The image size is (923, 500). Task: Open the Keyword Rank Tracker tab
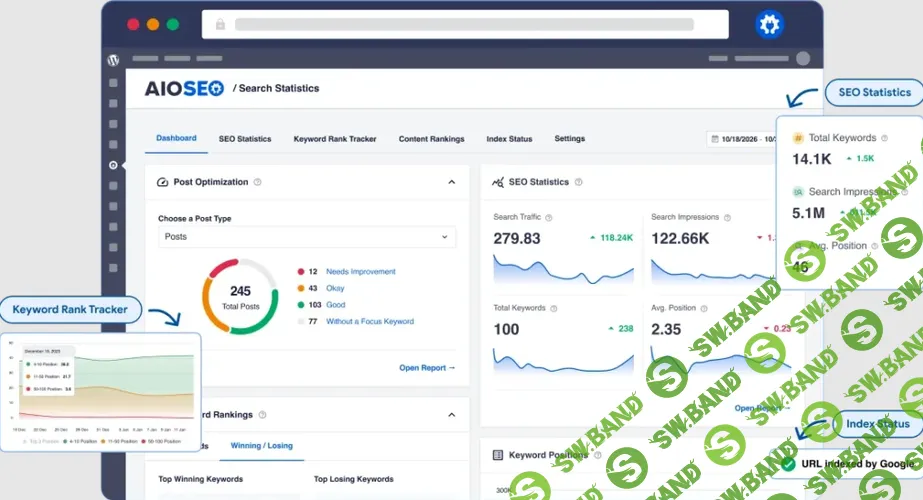(335, 139)
